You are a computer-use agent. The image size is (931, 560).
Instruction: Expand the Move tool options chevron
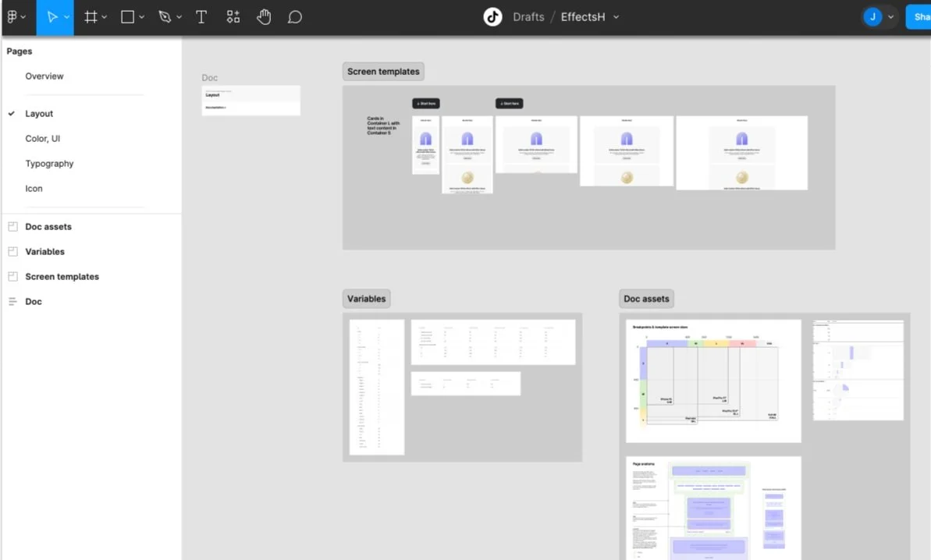click(66, 17)
